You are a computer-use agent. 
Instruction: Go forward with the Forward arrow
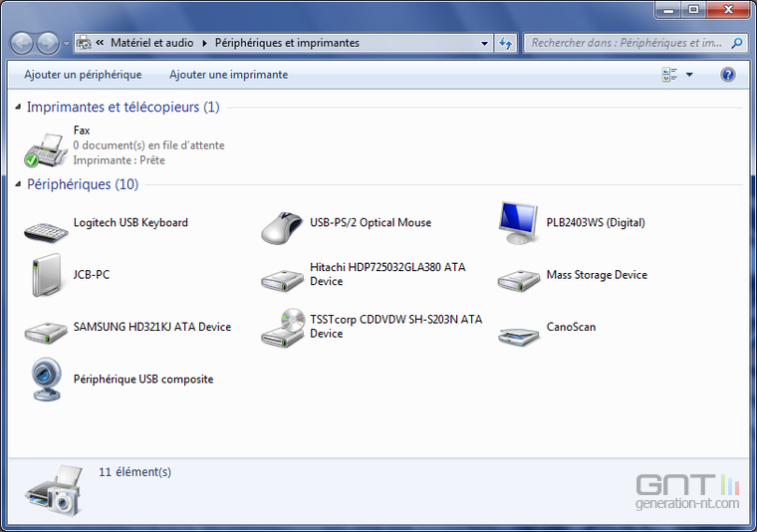coord(48,43)
